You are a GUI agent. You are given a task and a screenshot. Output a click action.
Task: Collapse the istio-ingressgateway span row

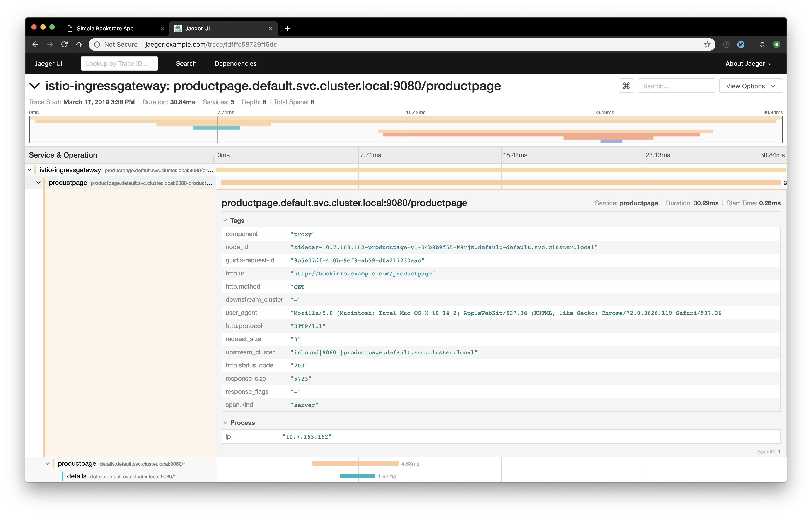[x=30, y=170]
